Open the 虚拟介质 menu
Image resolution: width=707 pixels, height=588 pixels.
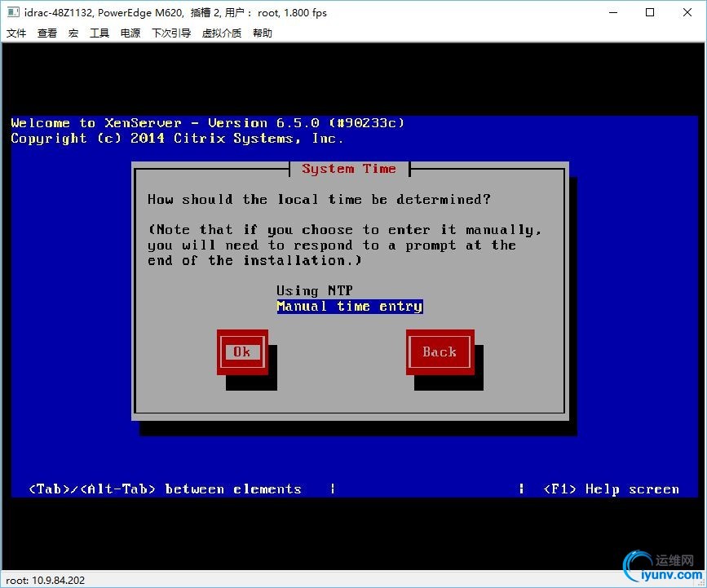(221, 33)
